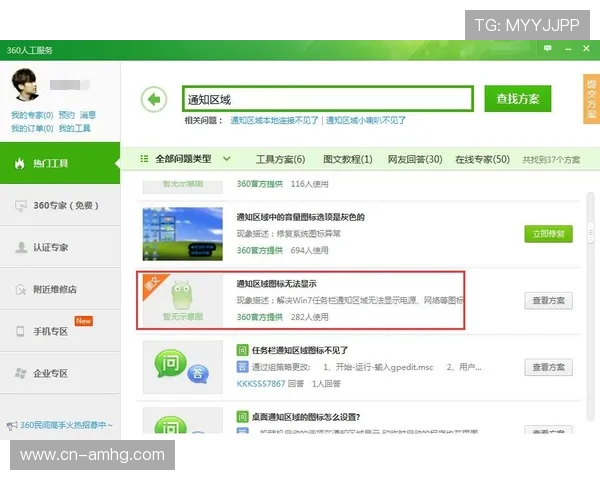600x480 pixels.
Task: Open 手机专区 in the sidebar
Action: tap(60, 331)
